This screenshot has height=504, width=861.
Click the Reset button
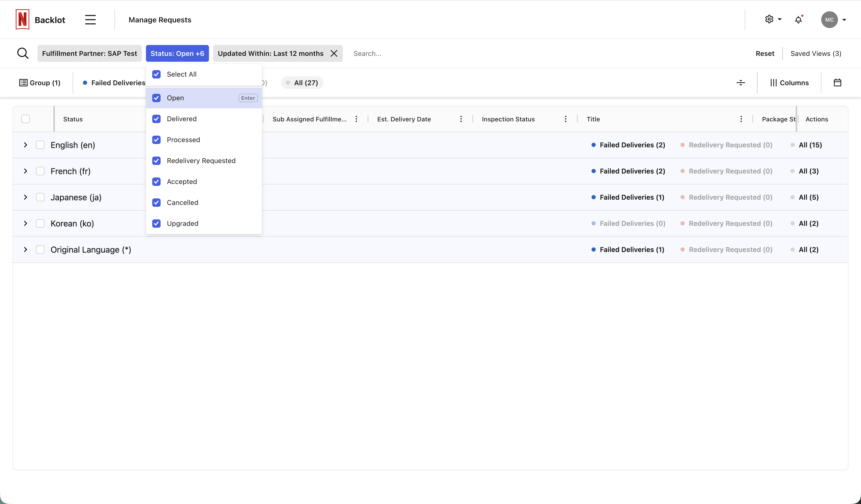click(x=764, y=53)
